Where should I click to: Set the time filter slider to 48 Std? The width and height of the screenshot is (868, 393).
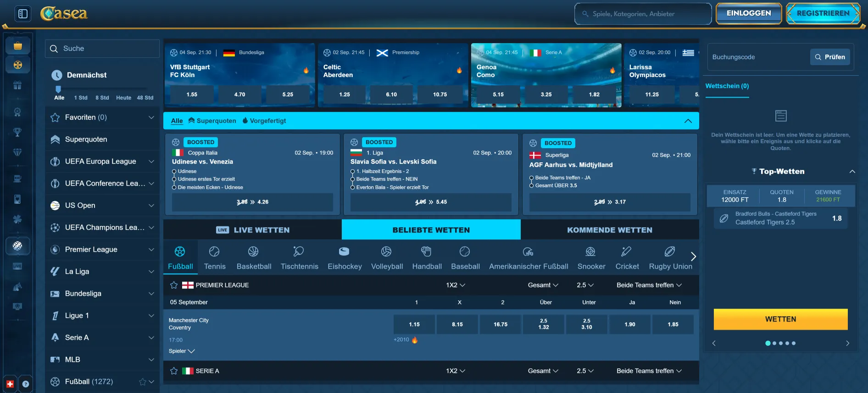(x=145, y=98)
